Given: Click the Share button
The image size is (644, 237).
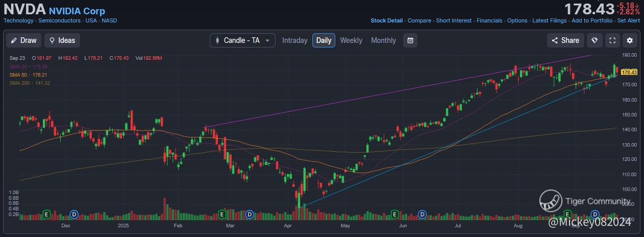Looking at the screenshot, I should point(565,40).
